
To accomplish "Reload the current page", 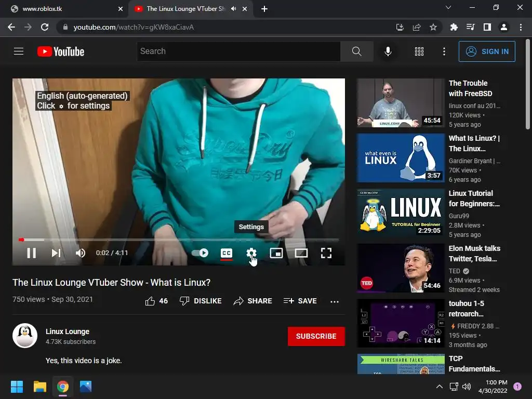I will click(x=45, y=27).
